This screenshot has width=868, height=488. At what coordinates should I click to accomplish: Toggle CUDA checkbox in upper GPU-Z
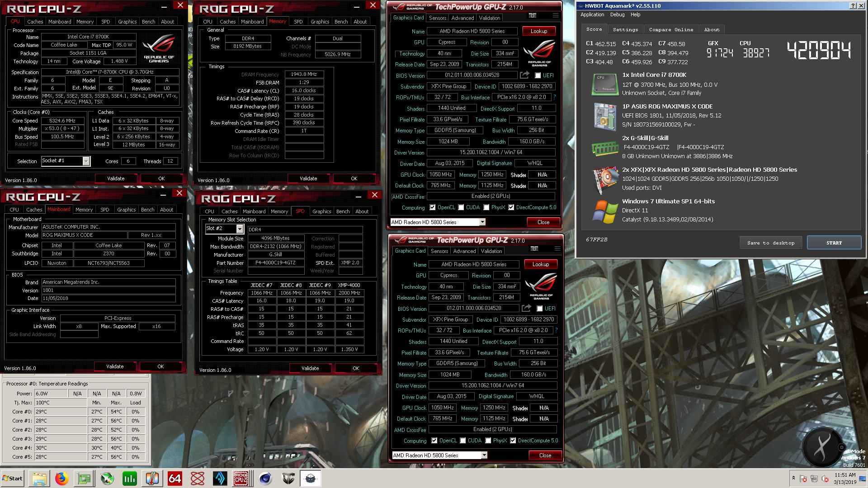click(x=461, y=207)
